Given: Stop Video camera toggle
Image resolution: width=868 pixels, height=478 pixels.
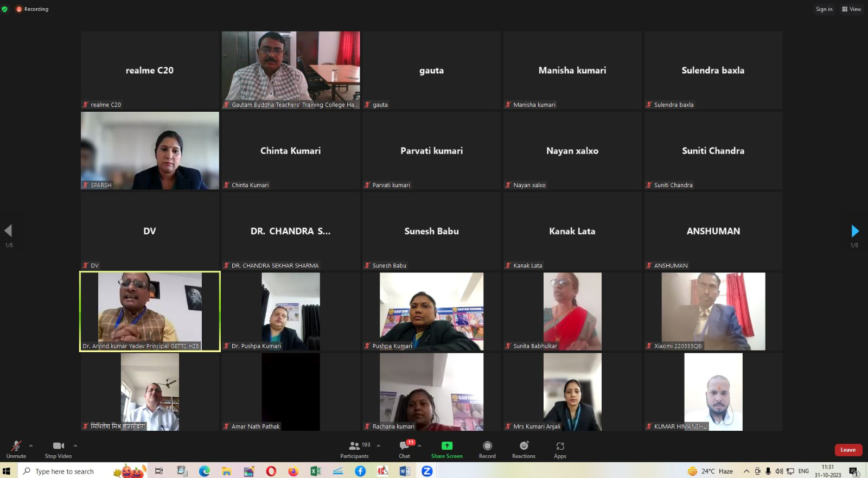Looking at the screenshot, I should click(x=58, y=446).
